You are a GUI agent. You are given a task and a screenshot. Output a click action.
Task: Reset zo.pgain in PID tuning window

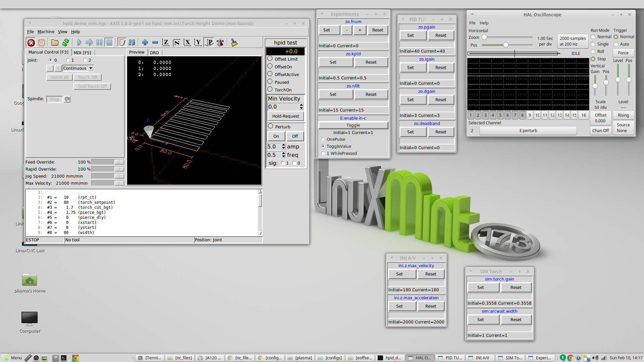pos(441,36)
